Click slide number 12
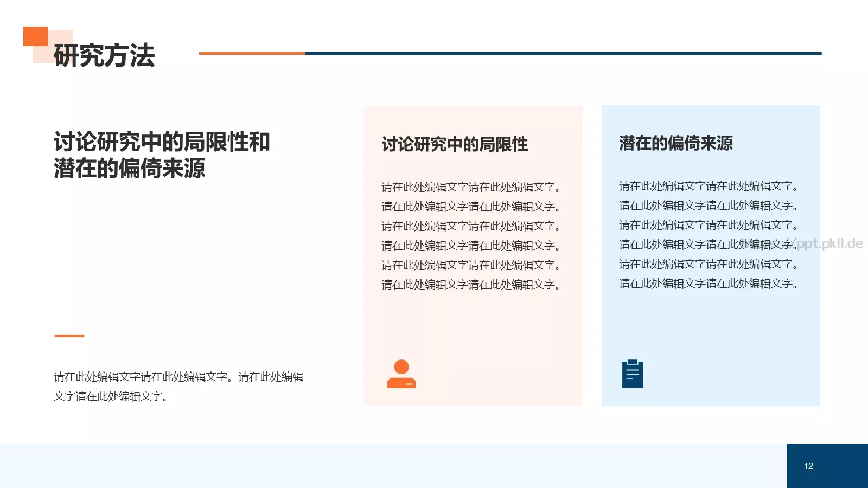The height and width of the screenshot is (488, 868). pyautogui.click(x=808, y=466)
